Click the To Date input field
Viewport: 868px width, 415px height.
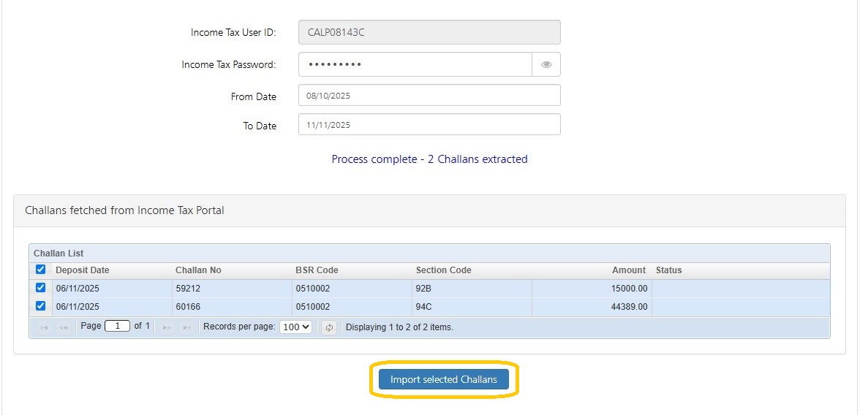click(x=429, y=125)
